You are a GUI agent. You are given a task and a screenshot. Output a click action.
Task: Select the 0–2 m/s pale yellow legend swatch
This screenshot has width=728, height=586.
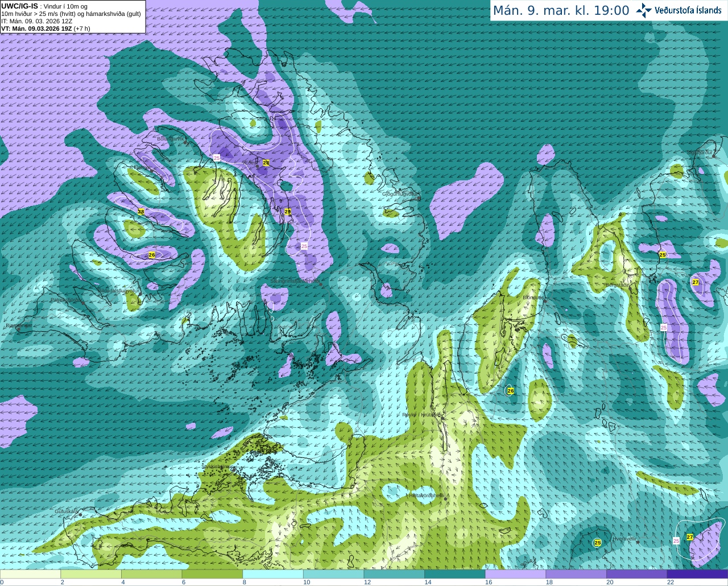(x=30, y=574)
